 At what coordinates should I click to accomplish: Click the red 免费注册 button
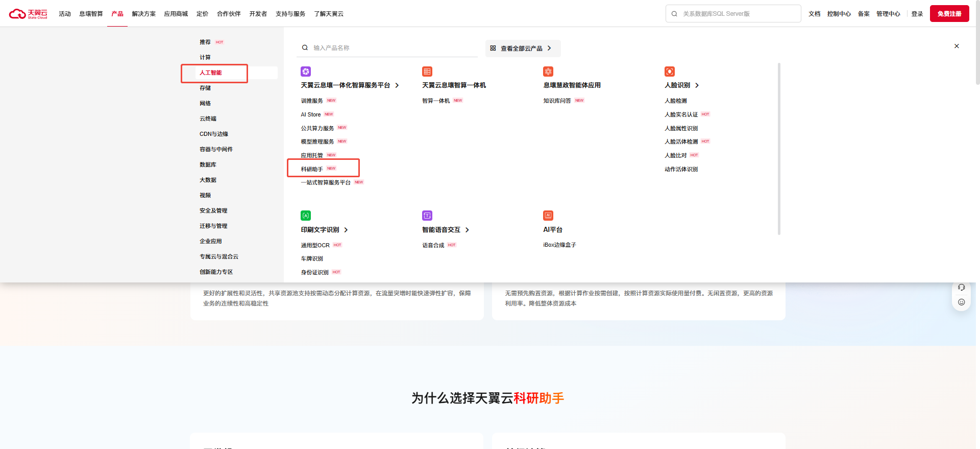949,14
